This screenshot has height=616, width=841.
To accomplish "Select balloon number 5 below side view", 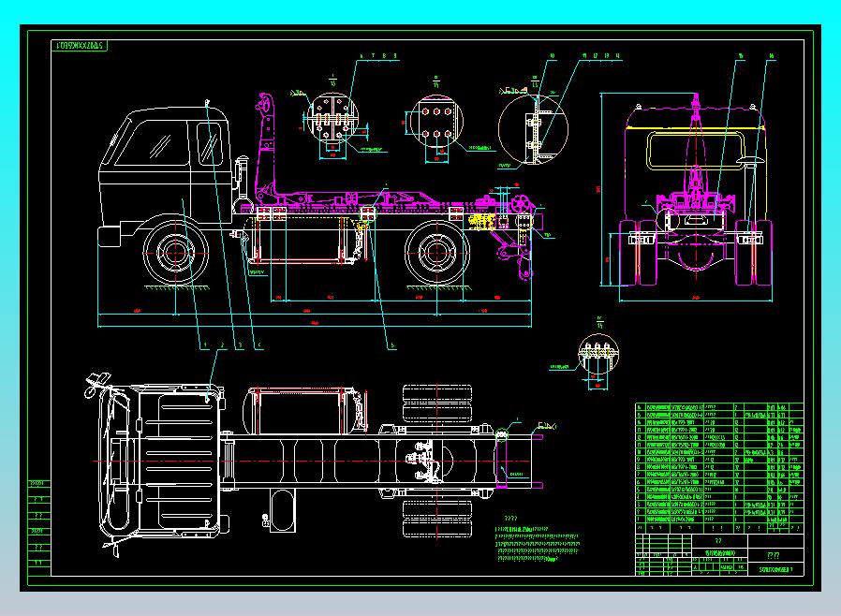I will (392, 345).
